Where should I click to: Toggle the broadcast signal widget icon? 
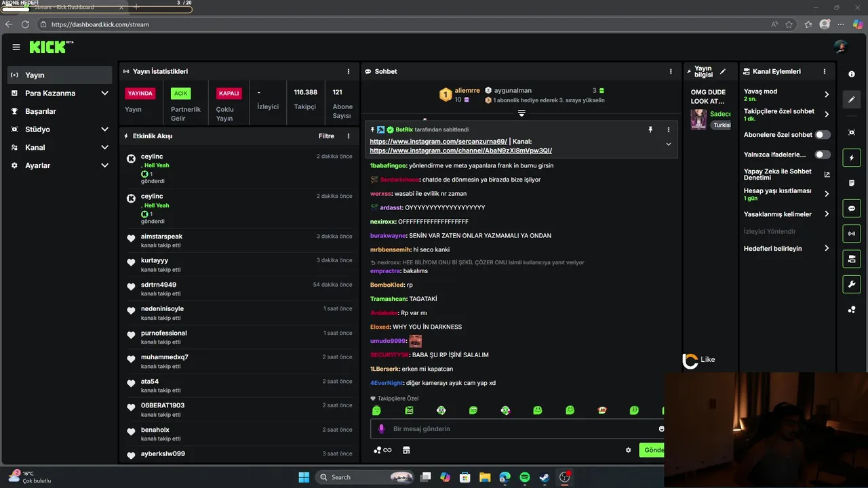(x=852, y=234)
